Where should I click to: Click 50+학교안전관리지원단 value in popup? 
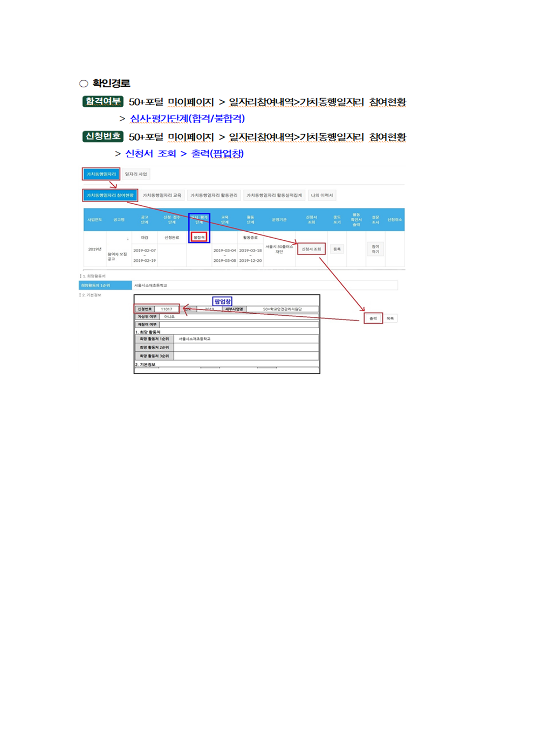(x=283, y=309)
